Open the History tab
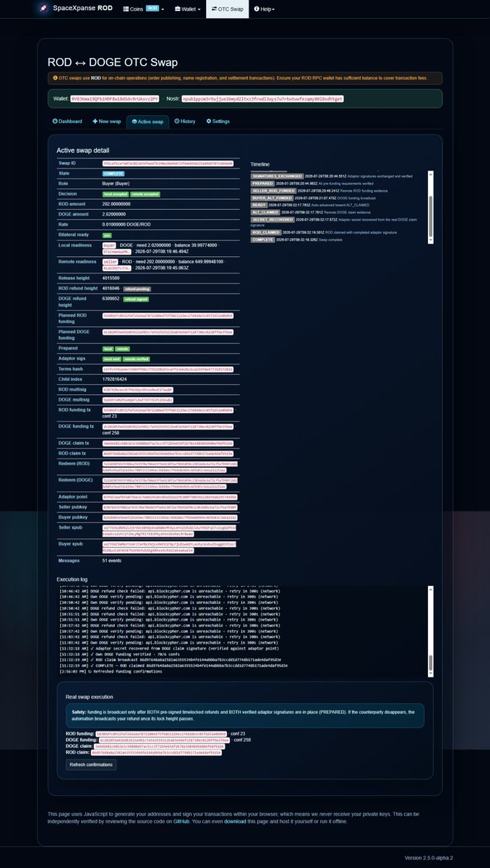490x868 pixels. (x=185, y=122)
